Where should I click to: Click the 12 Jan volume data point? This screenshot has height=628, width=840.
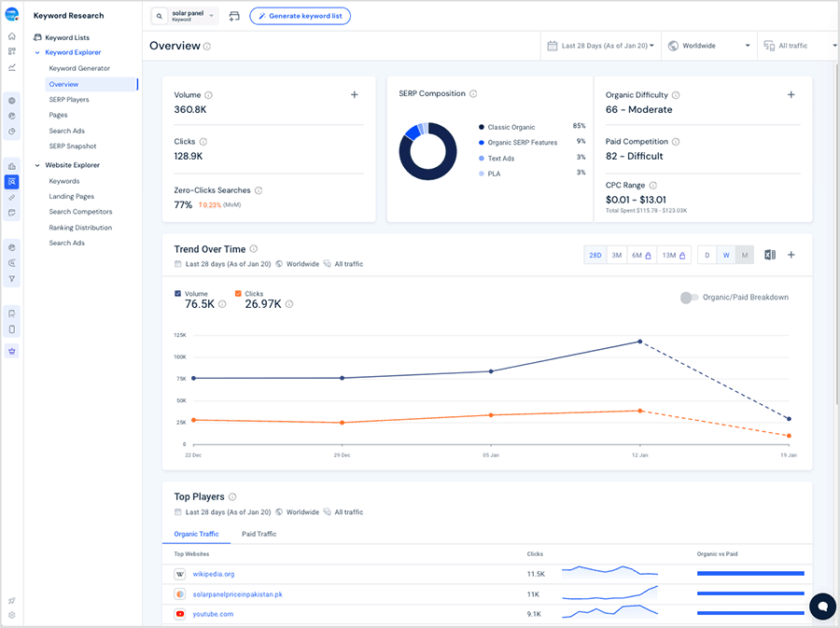(639, 342)
